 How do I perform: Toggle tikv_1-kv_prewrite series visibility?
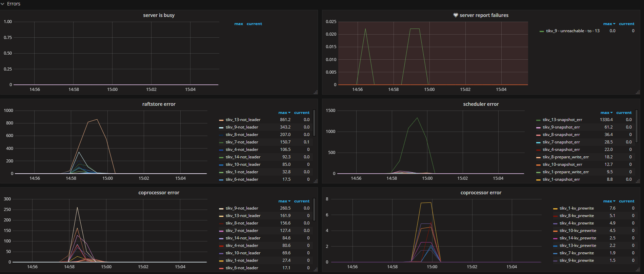pos(576,208)
